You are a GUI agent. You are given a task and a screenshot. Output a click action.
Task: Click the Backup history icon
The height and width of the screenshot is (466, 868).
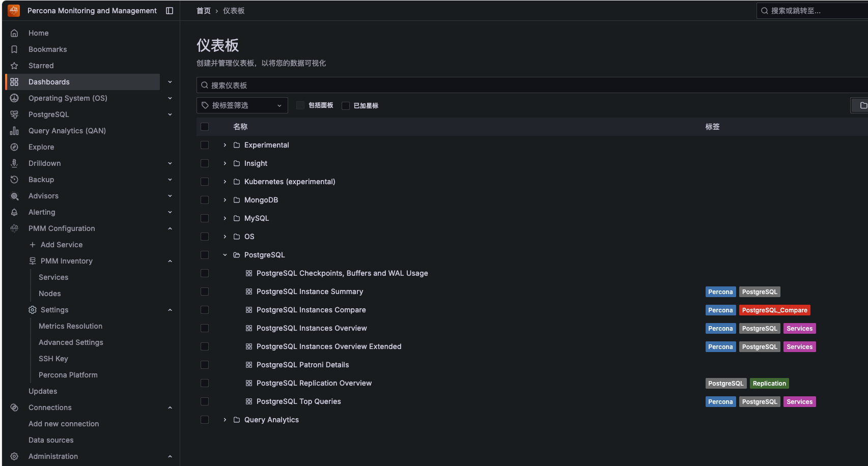(x=14, y=180)
